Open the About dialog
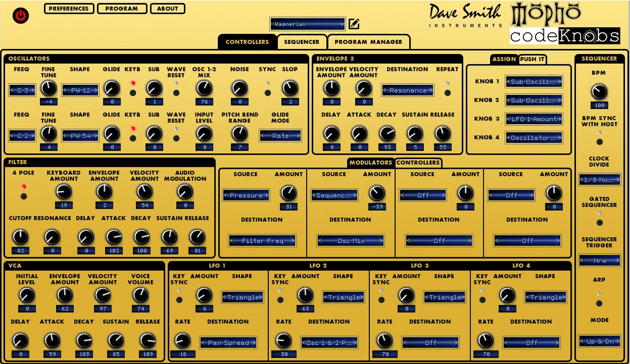630x364 pixels. pyautogui.click(x=167, y=8)
